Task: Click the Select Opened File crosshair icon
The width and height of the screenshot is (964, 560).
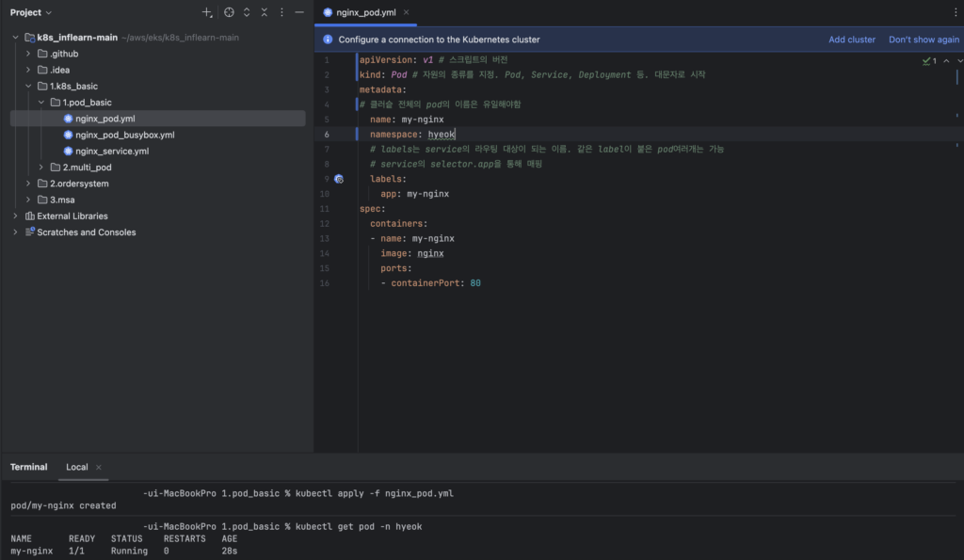Action: 229,12
